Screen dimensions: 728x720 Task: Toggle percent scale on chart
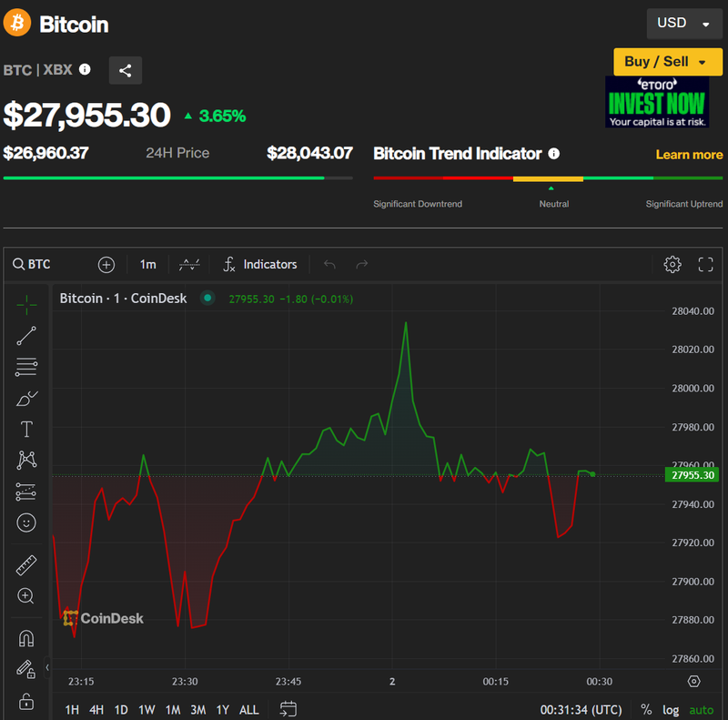pos(646,709)
